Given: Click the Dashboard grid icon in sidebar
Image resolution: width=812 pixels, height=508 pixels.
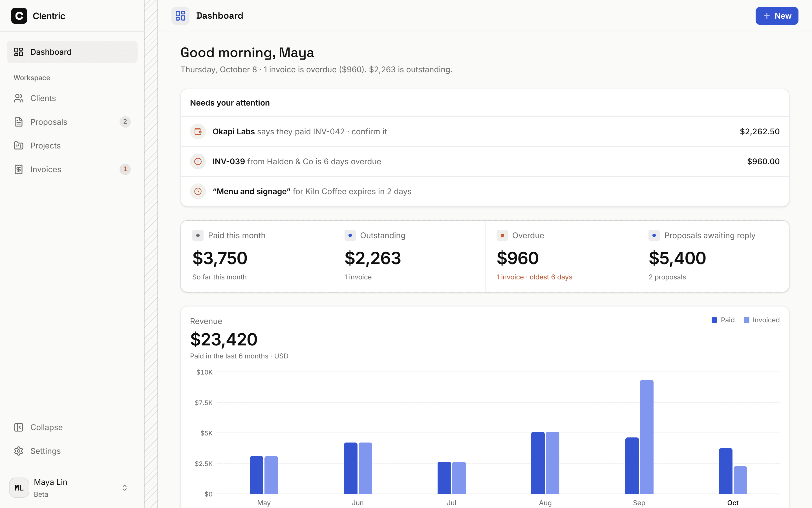Looking at the screenshot, I should (18, 52).
